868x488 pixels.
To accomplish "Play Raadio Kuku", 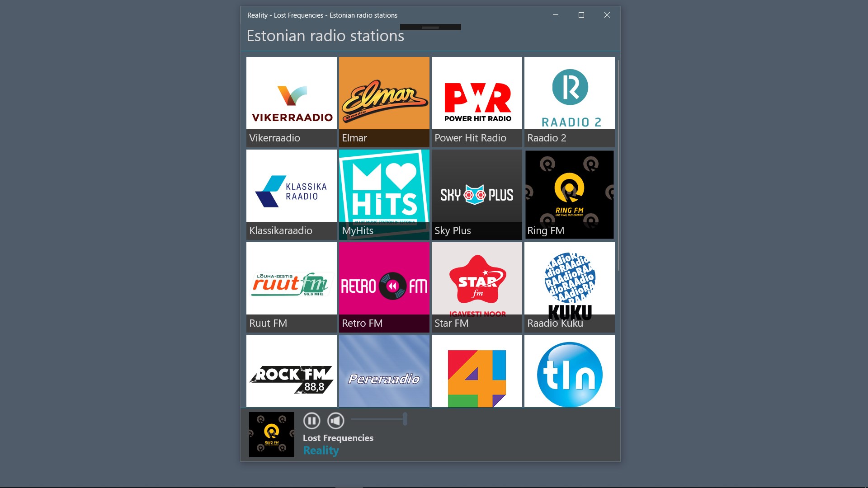I will (x=569, y=287).
